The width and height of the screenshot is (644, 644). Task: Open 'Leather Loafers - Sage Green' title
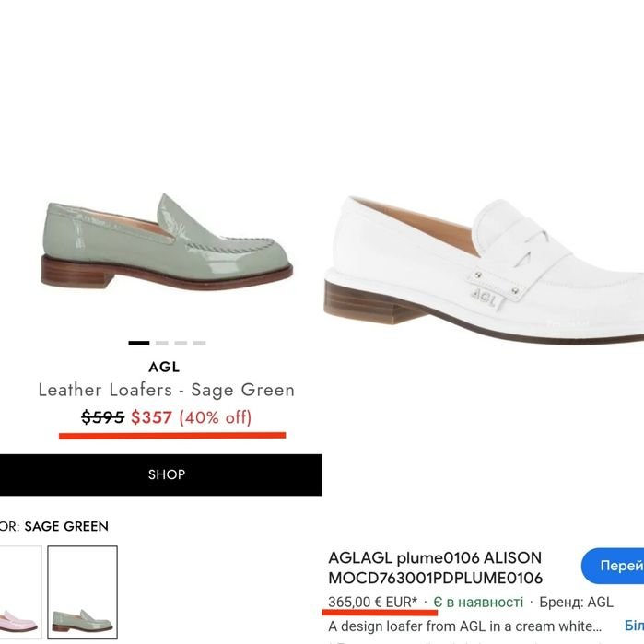[167, 390]
